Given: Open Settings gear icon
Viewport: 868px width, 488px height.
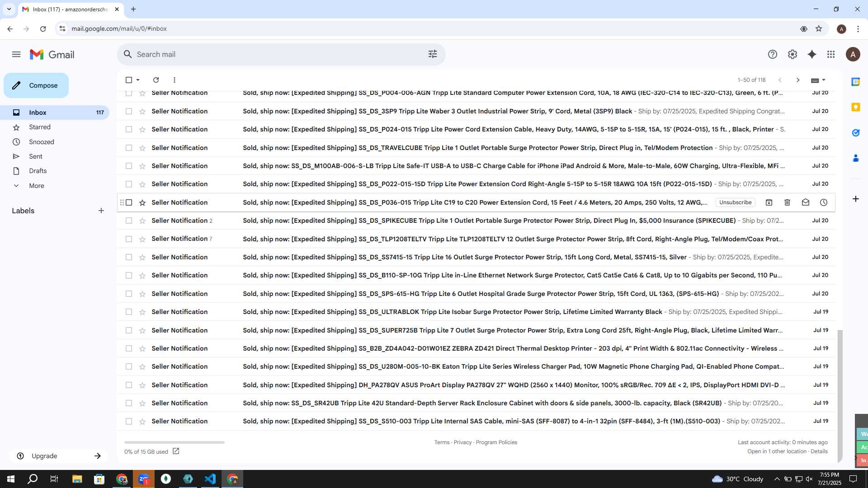Looking at the screenshot, I should point(793,55).
